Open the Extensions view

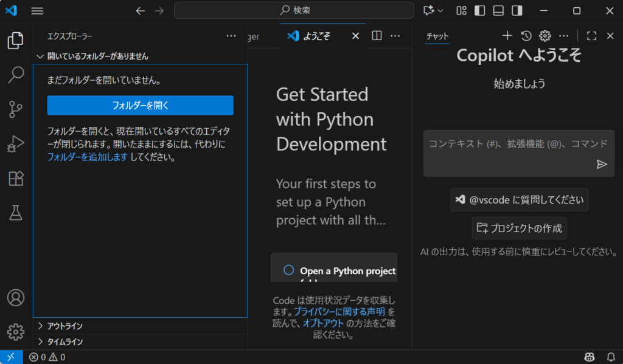click(16, 178)
